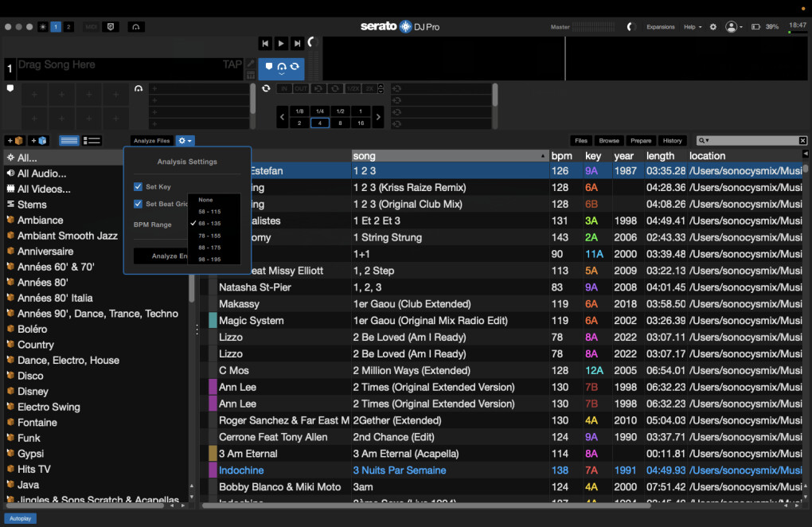Select the Electro Swing crate
This screenshot has width=812, height=527.
[x=49, y=407]
